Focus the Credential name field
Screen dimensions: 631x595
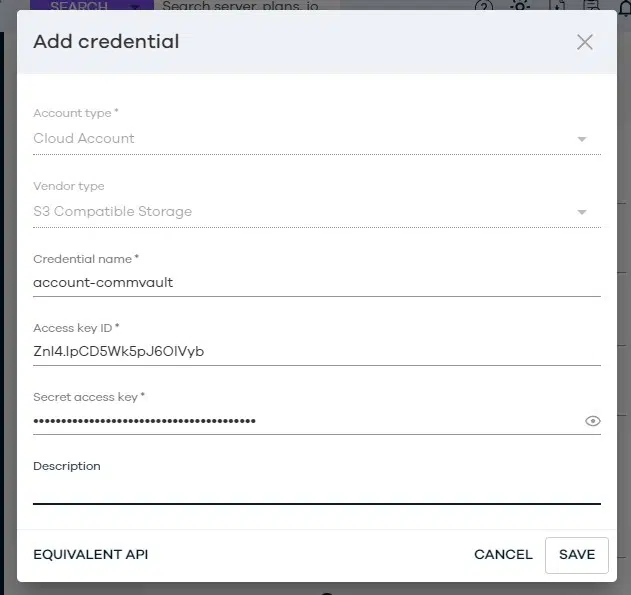coord(316,283)
